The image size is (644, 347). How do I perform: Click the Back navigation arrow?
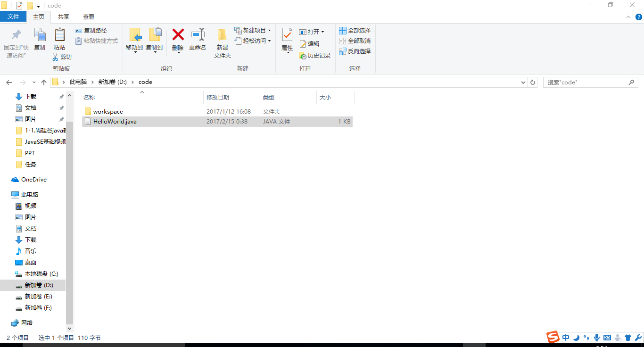(x=9, y=82)
